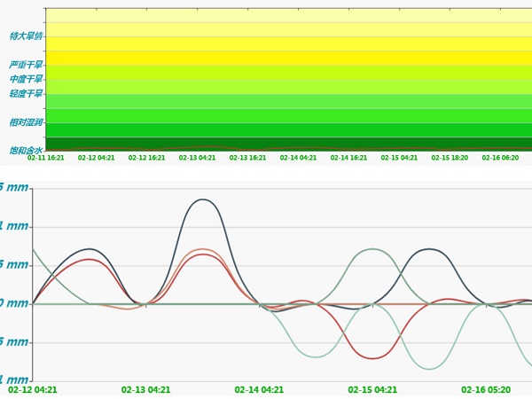This screenshot has height=399, width=532.
Task: Select the 02-16 06:20 time tick
Action: (x=500, y=158)
